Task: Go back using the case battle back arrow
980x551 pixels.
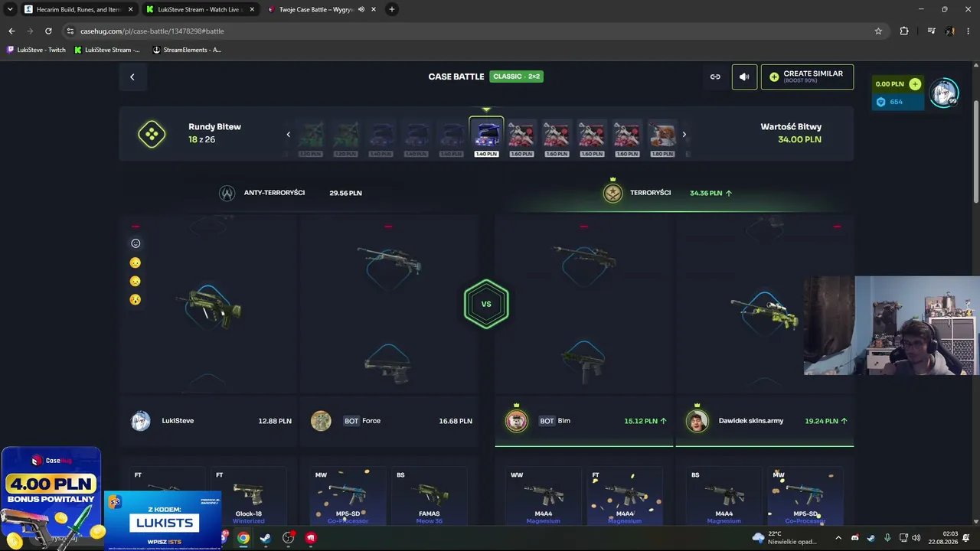Action: click(132, 77)
